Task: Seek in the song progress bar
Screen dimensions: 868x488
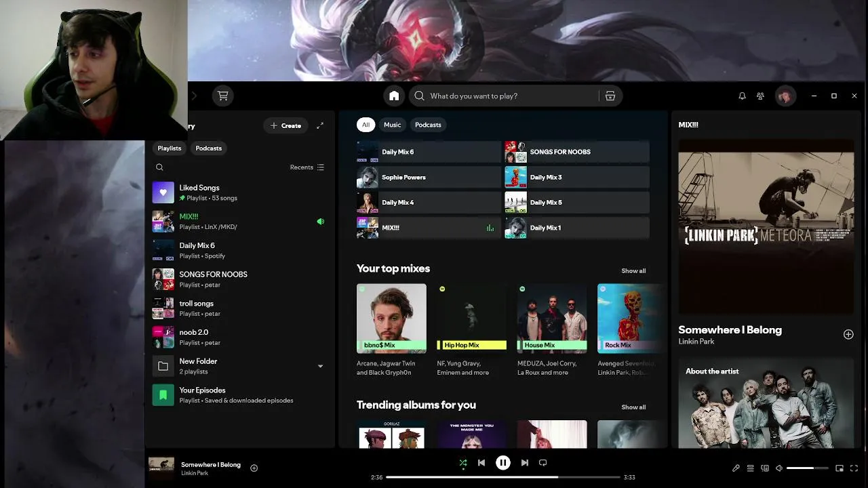Action: (x=503, y=477)
